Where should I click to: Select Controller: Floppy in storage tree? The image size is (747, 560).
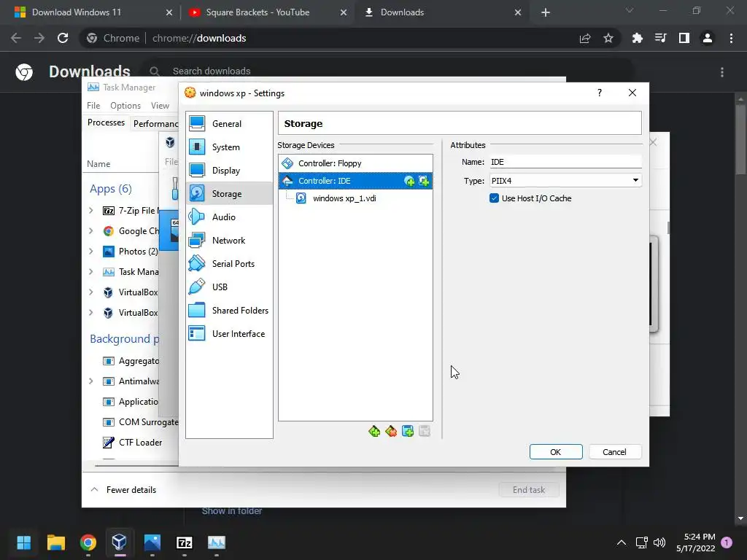click(355, 163)
